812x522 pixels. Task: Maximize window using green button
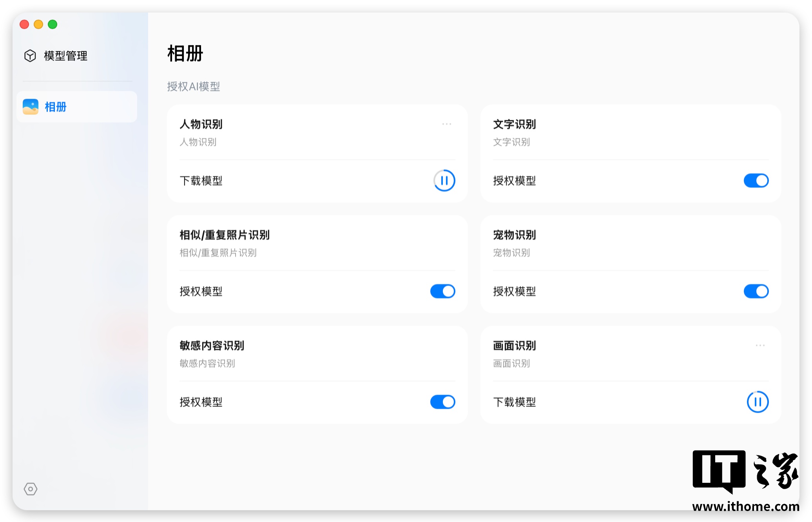coord(53,24)
